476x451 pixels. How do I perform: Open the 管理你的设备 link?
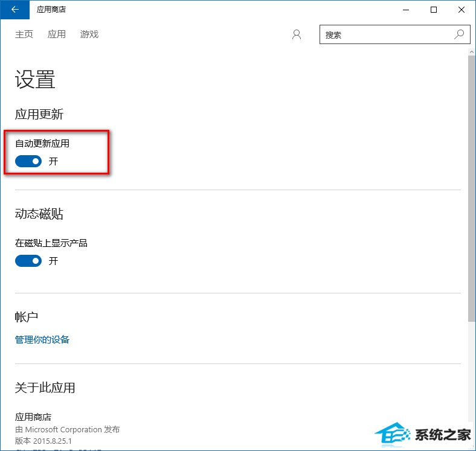coord(42,339)
